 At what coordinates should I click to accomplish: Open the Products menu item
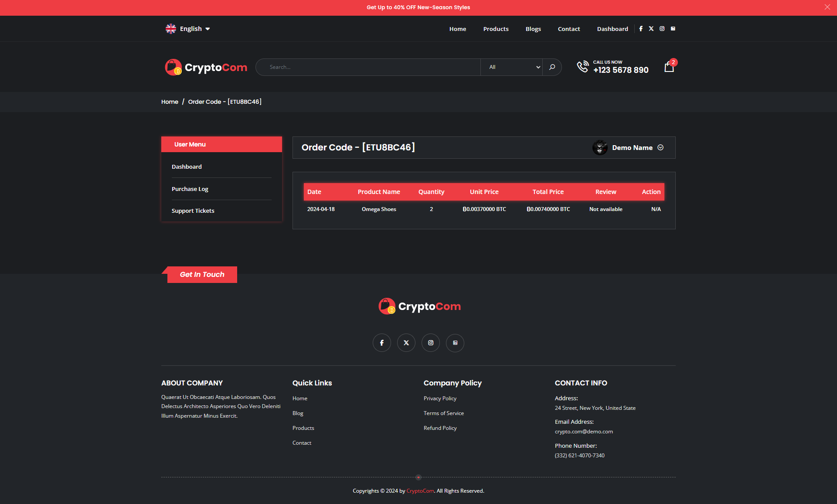tap(496, 29)
